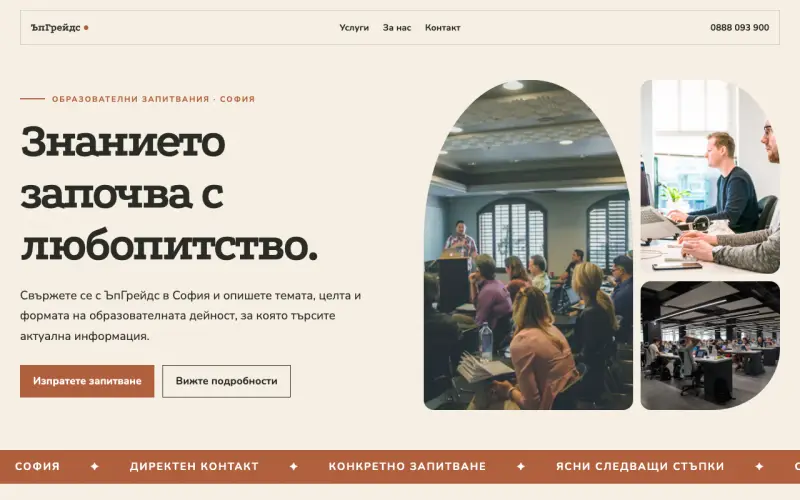Click the Вижте подробности button
800x500 pixels.
(227, 381)
